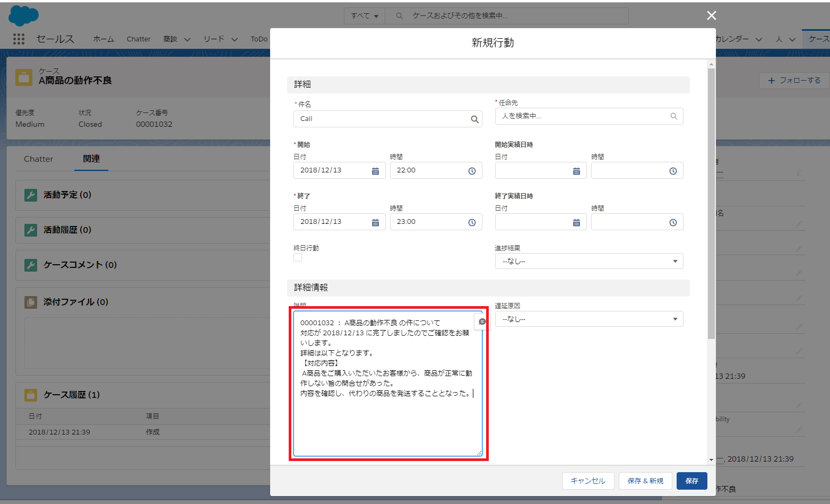Open the 商談 navigation tab
Image resolution: width=830 pixels, height=504 pixels.
pos(170,39)
